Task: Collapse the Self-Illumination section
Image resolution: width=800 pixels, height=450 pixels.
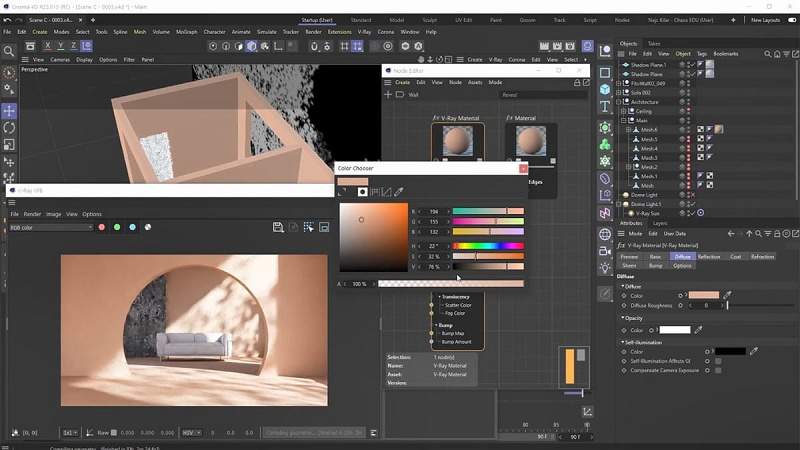Action: (x=620, y=342)
